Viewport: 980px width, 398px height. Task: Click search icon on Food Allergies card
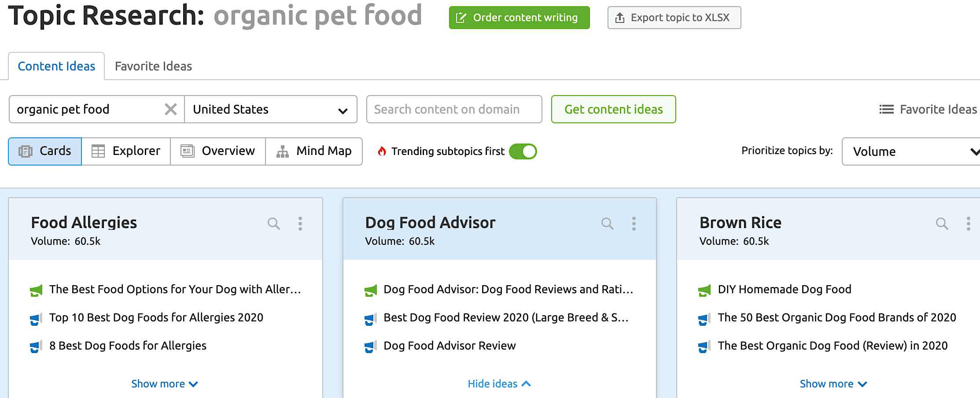tap(273, 224)
